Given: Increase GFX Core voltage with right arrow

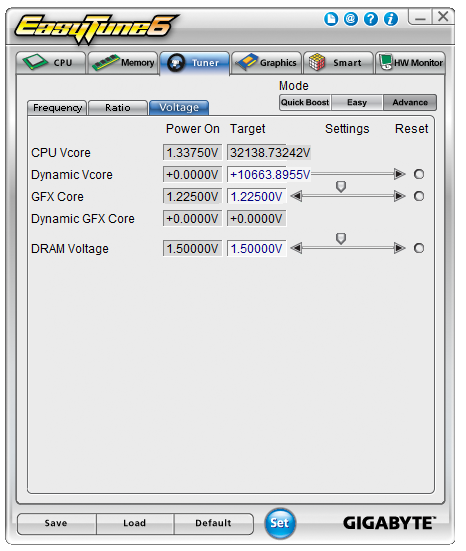Looking at the screenshot, I should tap(400, 196).
